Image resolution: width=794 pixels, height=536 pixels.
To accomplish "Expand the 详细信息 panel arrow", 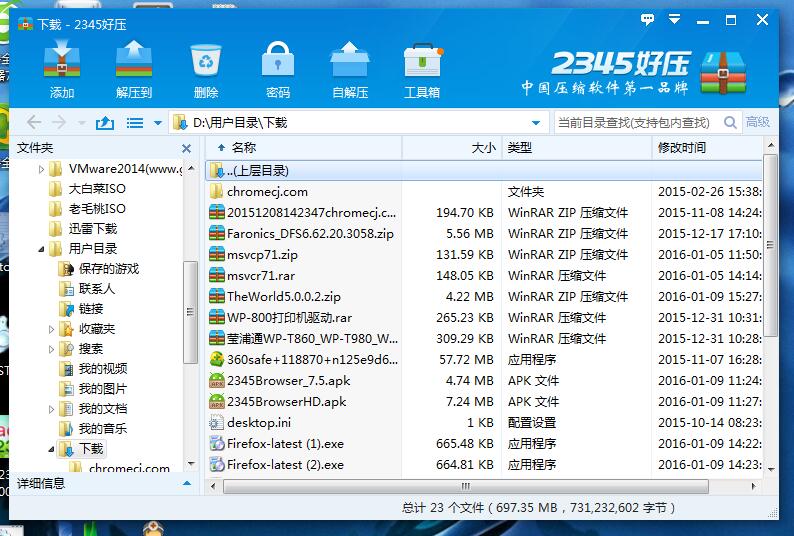I will (x=187, y=484).
